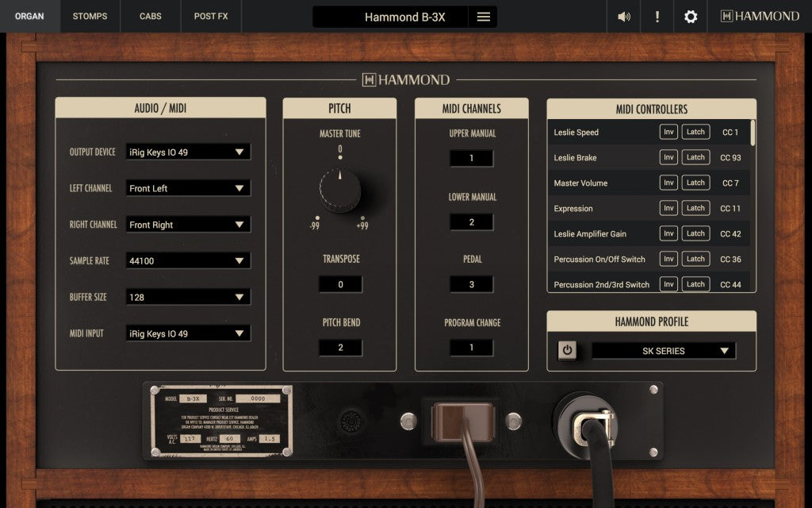Select the Leslie Amplifier Gain row

click(649, 234)
